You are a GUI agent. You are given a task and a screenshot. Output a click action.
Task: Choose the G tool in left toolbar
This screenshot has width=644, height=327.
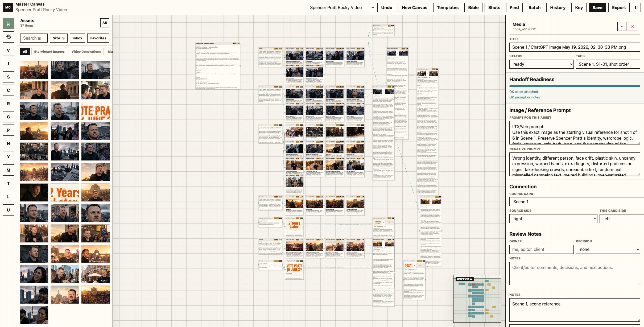pyautogui.click(x=8, y=117)
